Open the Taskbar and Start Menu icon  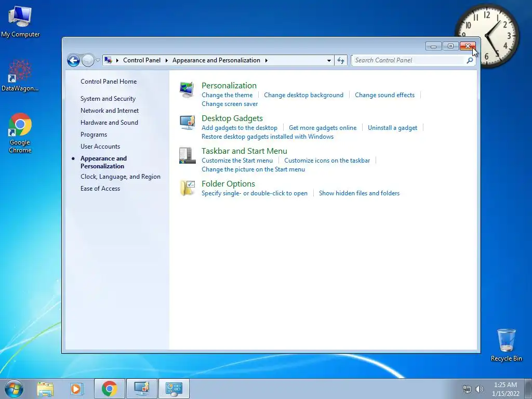coord(187,155)
